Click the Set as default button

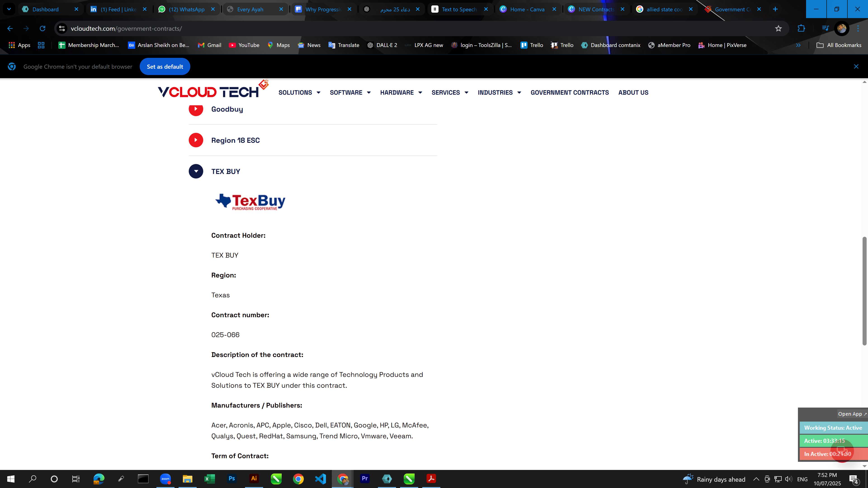click(165, 67)
